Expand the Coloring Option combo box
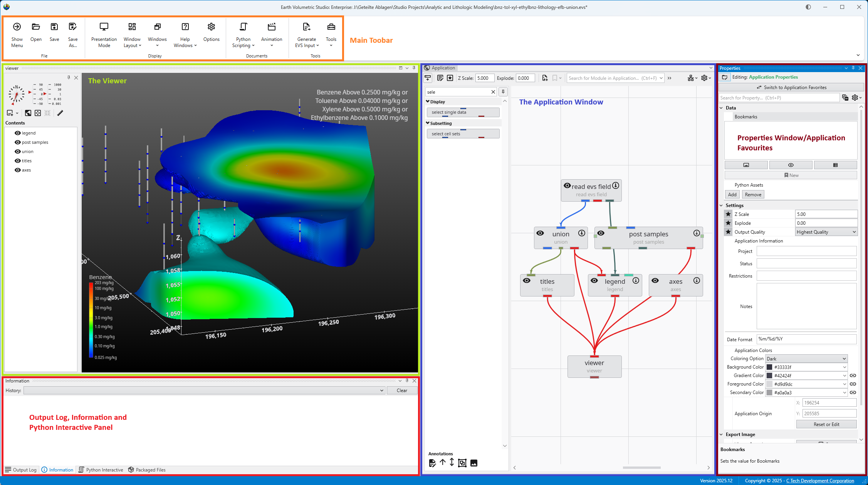Screen dimensions: 868x485 (x=806, y=359)
